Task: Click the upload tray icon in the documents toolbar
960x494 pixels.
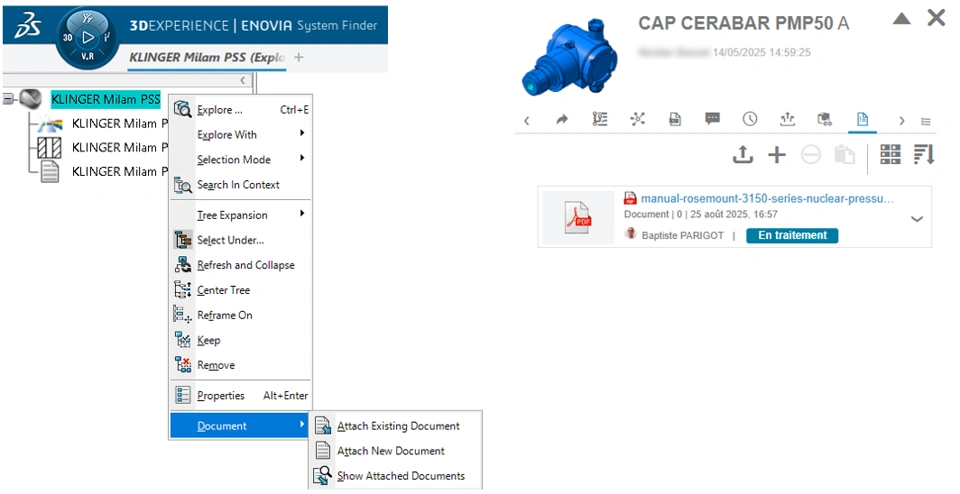Action: 743,154
